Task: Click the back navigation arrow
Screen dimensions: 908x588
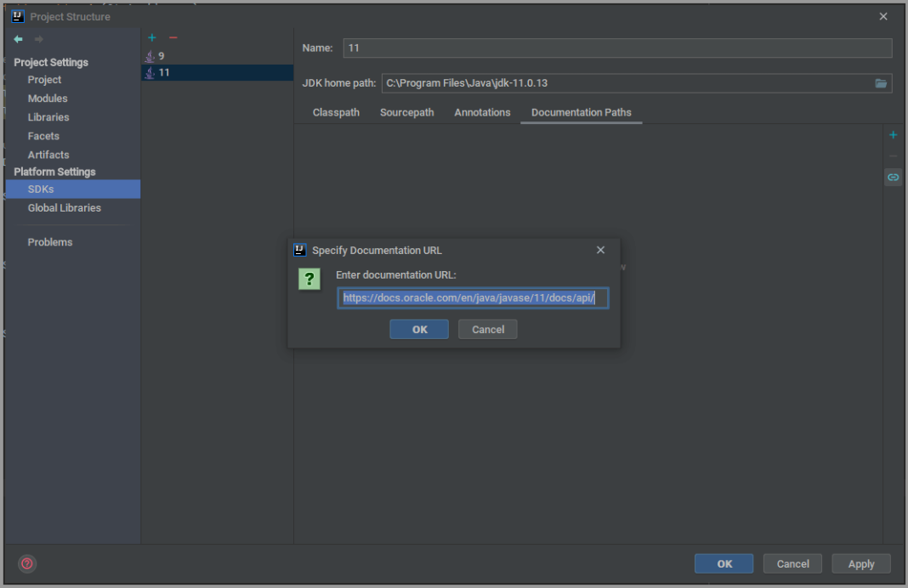Action: click(19, 39)
